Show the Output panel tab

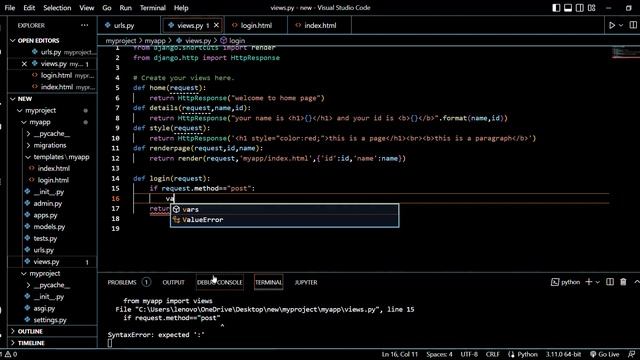coord(173,282)
